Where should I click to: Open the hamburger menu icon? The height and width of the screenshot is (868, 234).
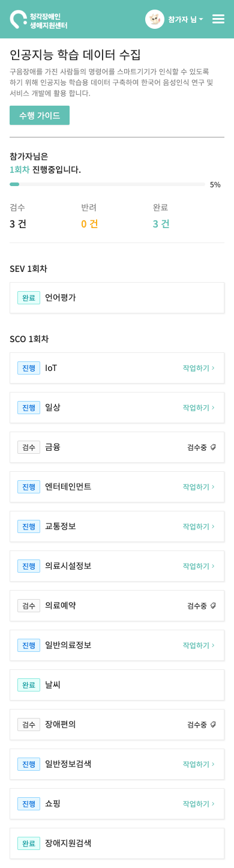(x=218, y=19)
